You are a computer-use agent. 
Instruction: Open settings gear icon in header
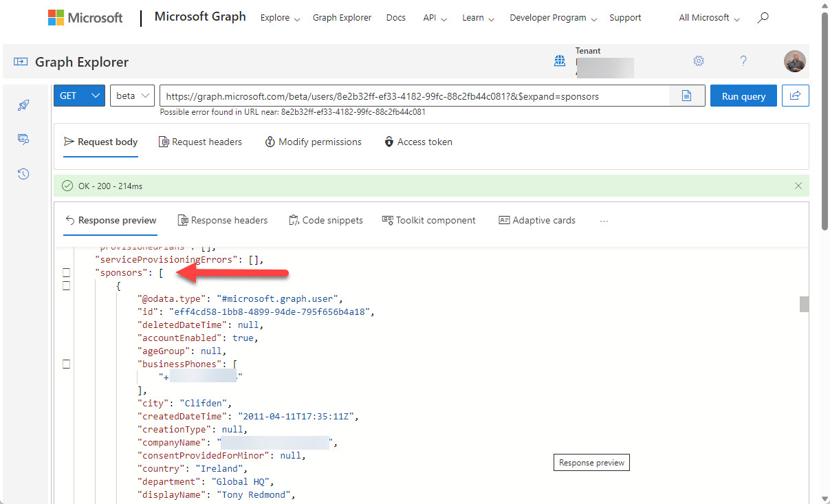coord(699,61)
